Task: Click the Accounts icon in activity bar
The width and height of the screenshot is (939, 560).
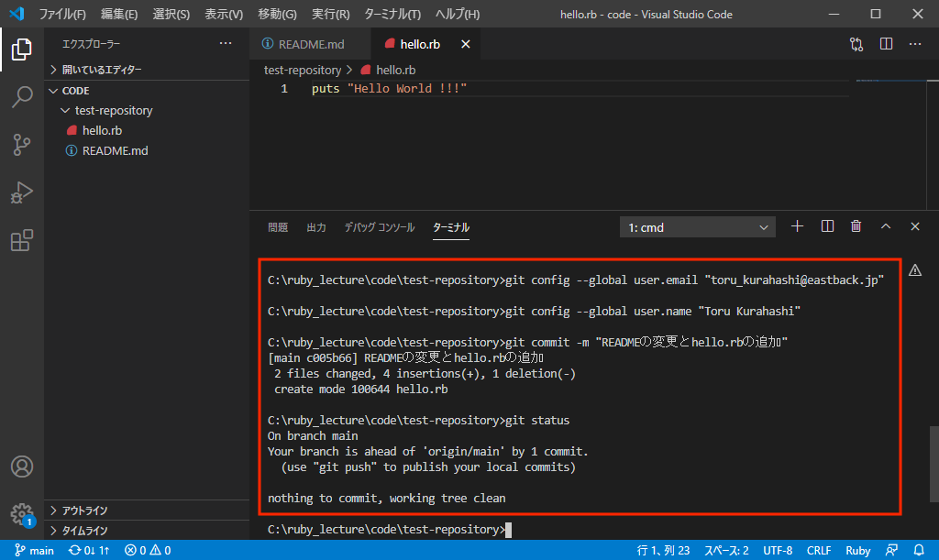Action: (x=22, y=466)
